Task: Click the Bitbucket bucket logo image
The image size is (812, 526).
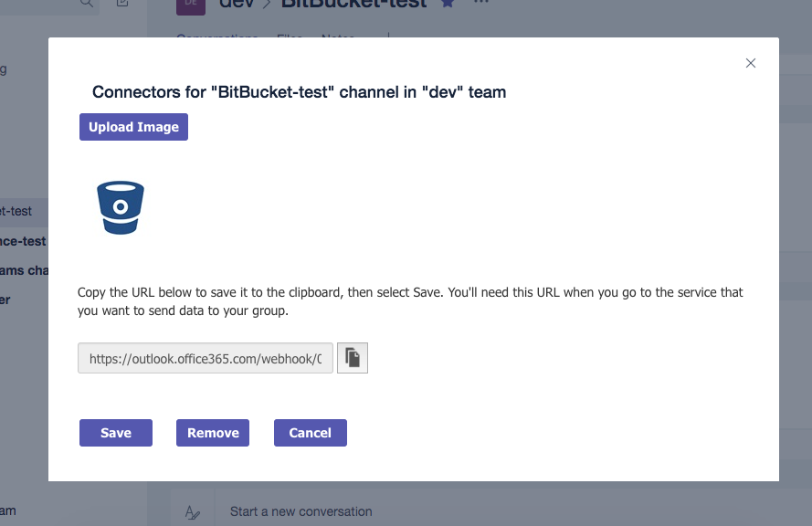Action: tap(121, 207)
